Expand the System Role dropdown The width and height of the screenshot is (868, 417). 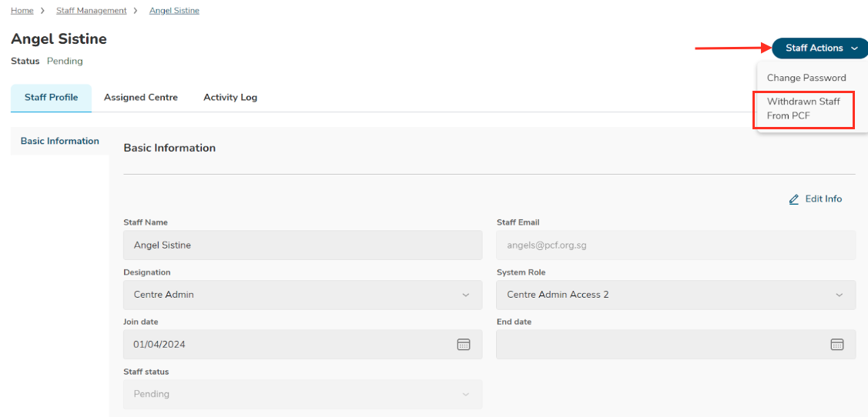tap(675, 295)
